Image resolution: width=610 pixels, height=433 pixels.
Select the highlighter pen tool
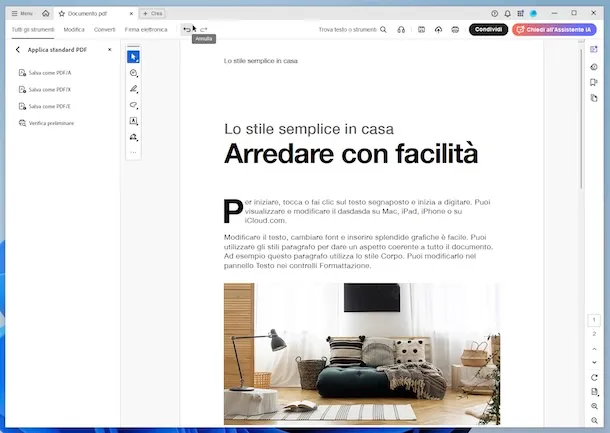pos(133,89)
